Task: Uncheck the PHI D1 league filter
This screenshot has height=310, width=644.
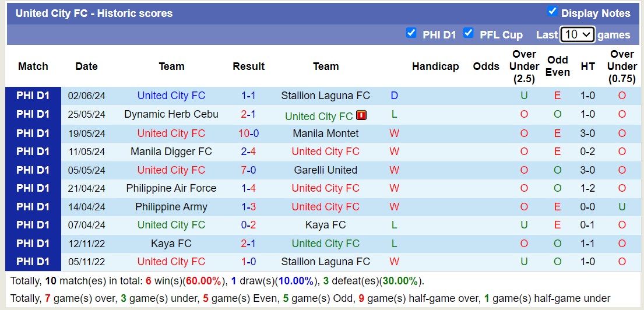Action: pyautogui.click(x=411, y=33)
